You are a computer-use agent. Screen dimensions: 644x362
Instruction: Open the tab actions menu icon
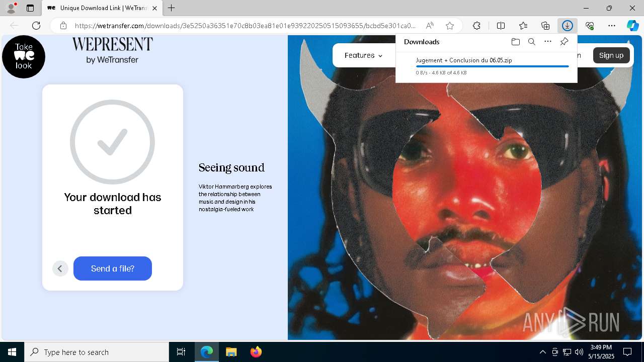[30, 8]
